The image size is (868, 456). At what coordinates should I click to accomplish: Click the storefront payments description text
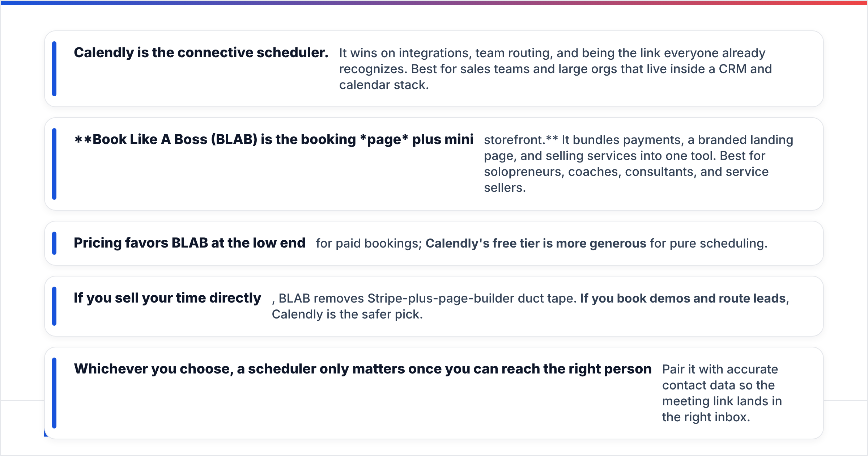(x=639, y=164)
